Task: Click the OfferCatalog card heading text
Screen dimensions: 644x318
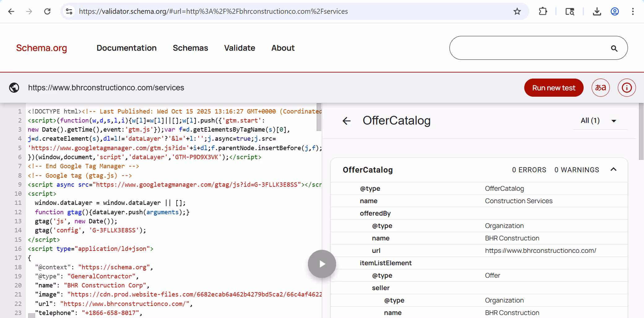Action: [x=368, y=170]
